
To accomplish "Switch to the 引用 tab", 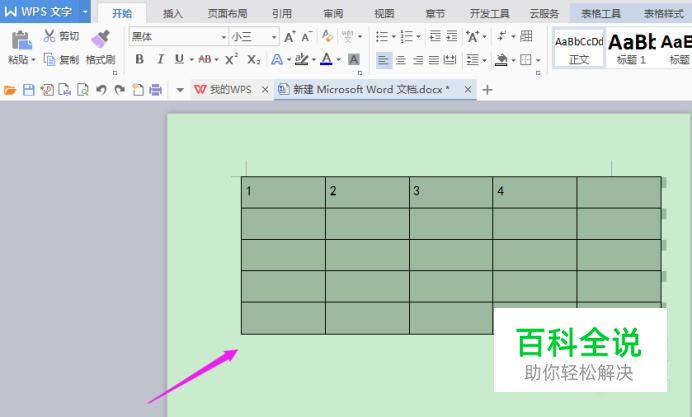I will coord(282,14).
